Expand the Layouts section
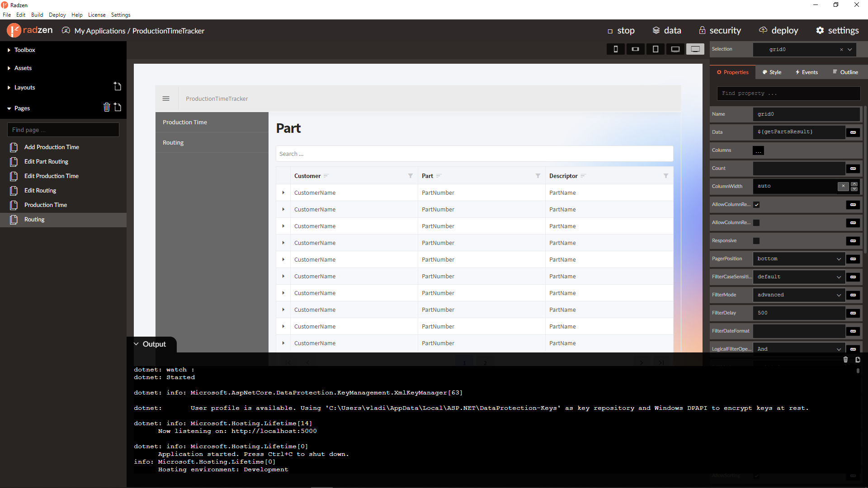The width and height of the screenshot is (868, 488). click(x=21, y=87)
